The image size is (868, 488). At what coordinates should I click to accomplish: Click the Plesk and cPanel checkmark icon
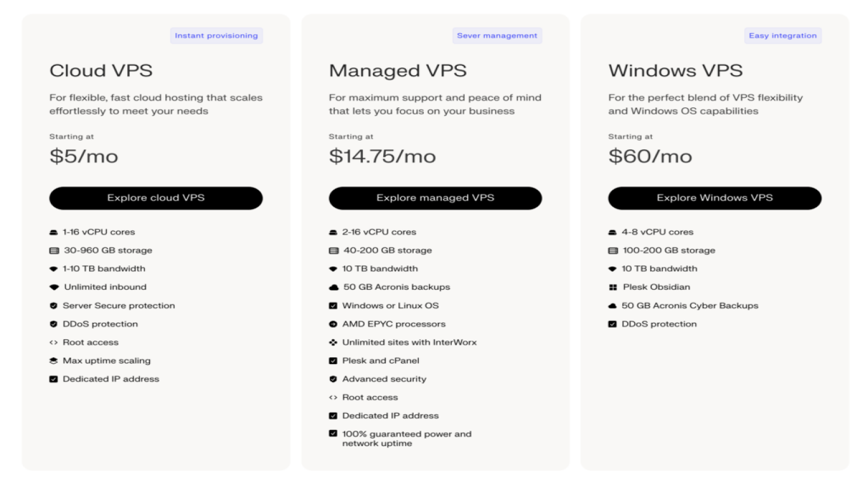[333, 361]
